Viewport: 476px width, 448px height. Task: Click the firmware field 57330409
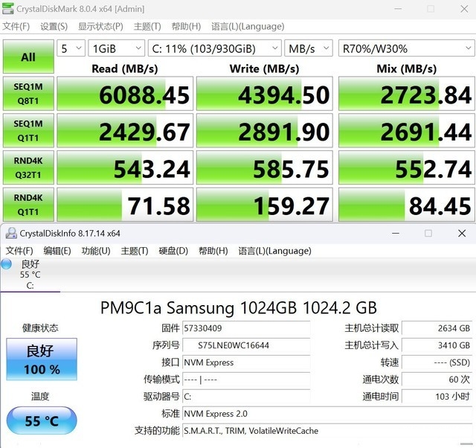pos(246,328)
